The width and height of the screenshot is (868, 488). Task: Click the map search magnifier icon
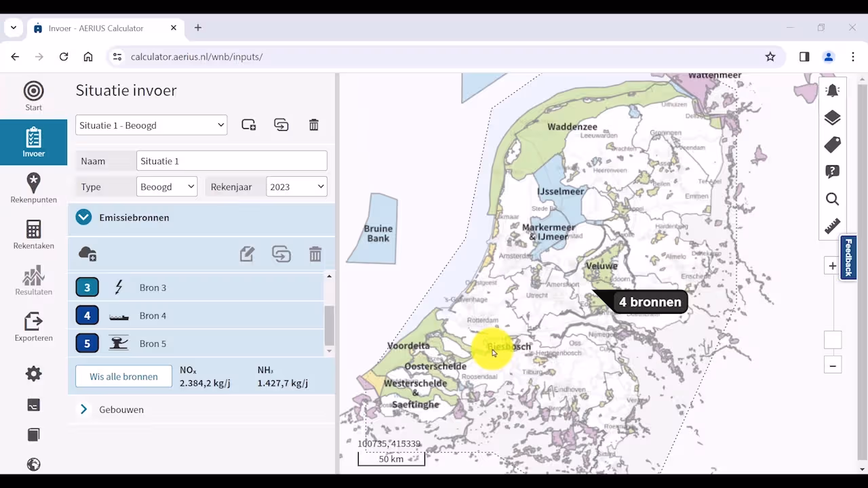click(832, 199)
